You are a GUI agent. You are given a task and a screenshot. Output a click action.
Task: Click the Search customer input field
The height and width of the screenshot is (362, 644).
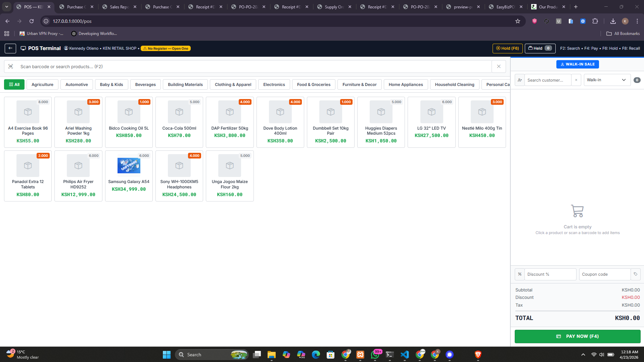(x=548, y=80)
